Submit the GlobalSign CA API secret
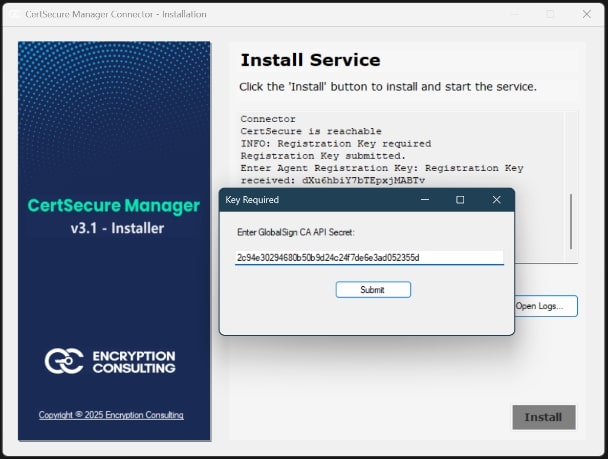 (x=373, y=290)
